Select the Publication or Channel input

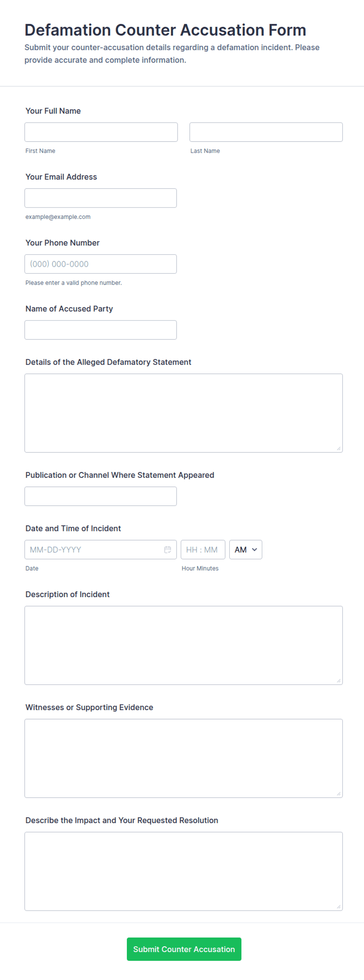101,496
